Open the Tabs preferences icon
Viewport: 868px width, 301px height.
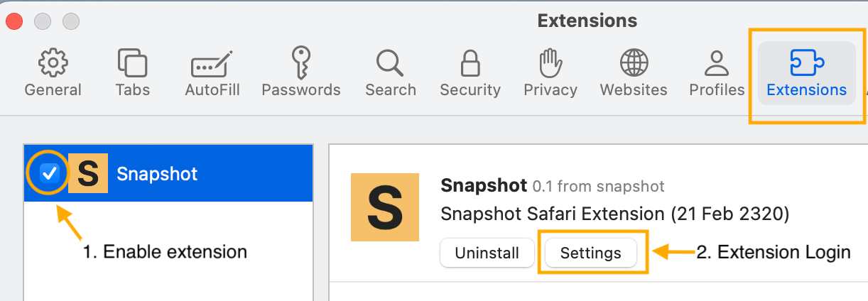[132, 63]
